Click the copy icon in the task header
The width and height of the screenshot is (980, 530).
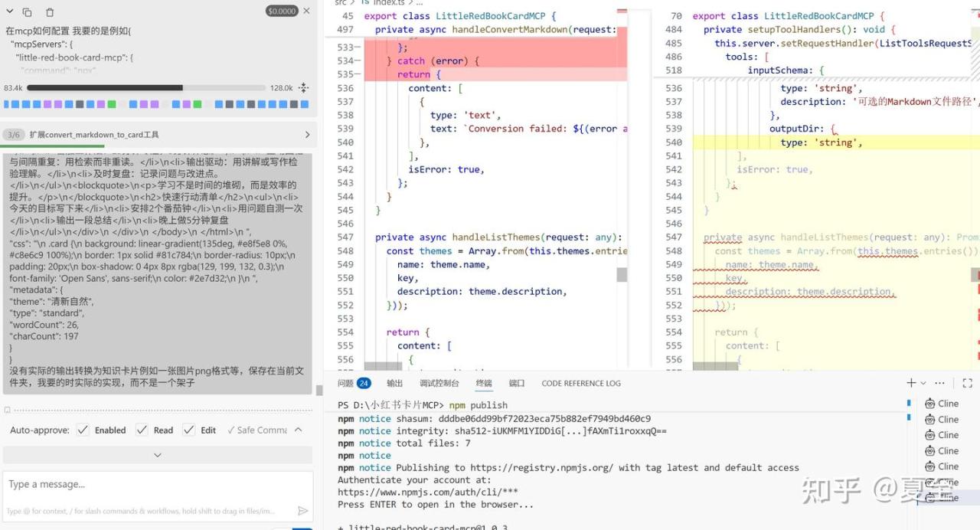click(28, 11)
